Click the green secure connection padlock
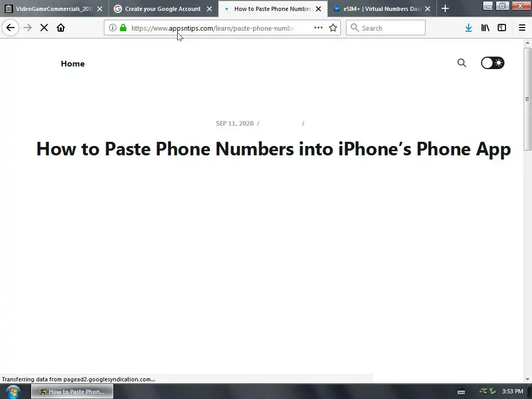532x399 pixels. [x=123, y=28]
